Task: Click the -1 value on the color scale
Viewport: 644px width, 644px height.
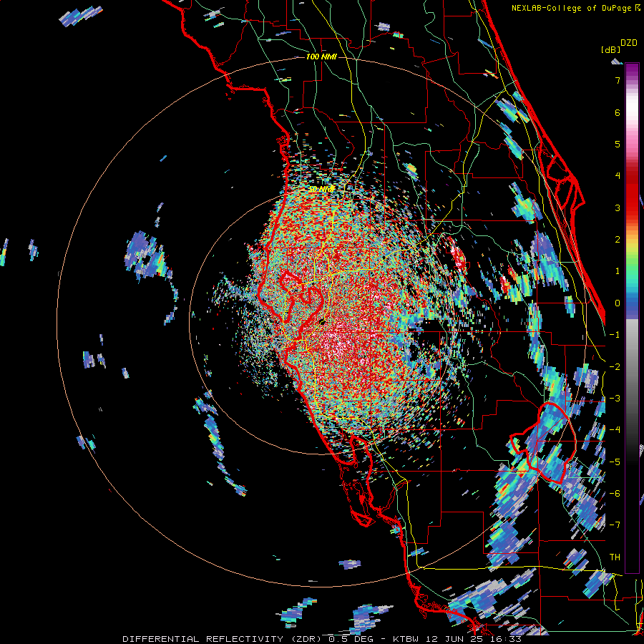Action: click(615, 335)
